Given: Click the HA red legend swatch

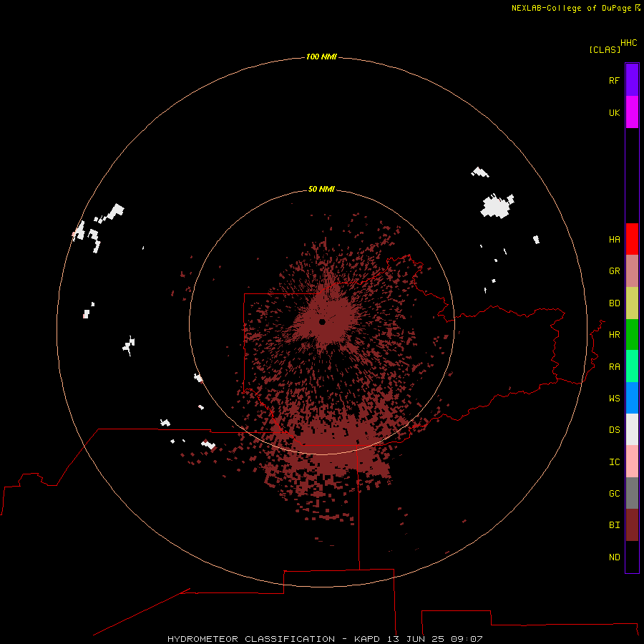Looking at the screenshot, I should click(632, 239).
